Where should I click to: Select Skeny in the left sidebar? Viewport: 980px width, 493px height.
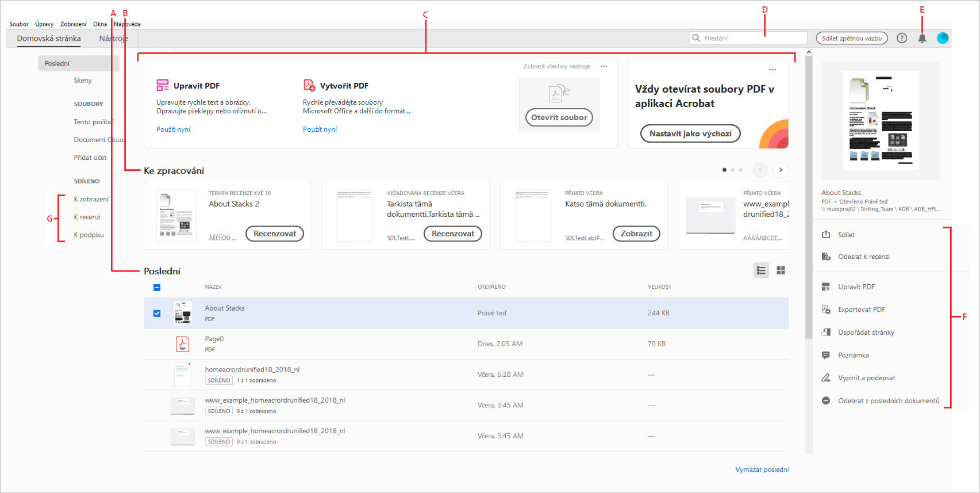(x=83, y=81)
